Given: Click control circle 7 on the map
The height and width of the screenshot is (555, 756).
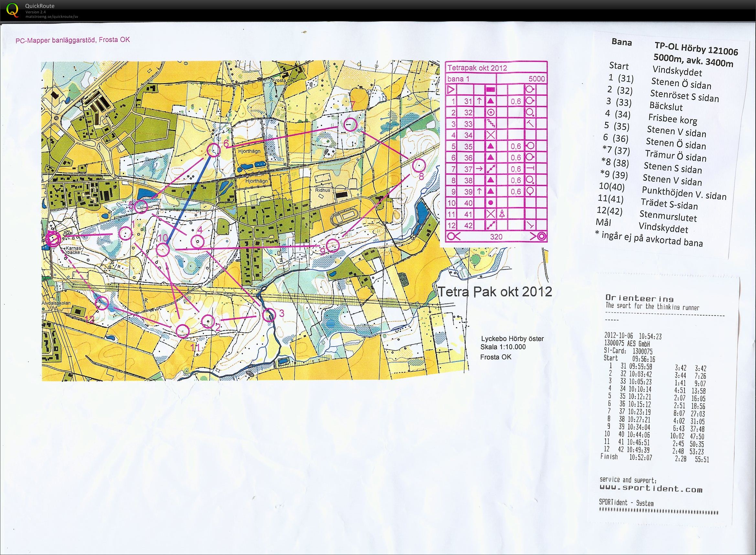Looking at the screenshot, I should point(351,125).
